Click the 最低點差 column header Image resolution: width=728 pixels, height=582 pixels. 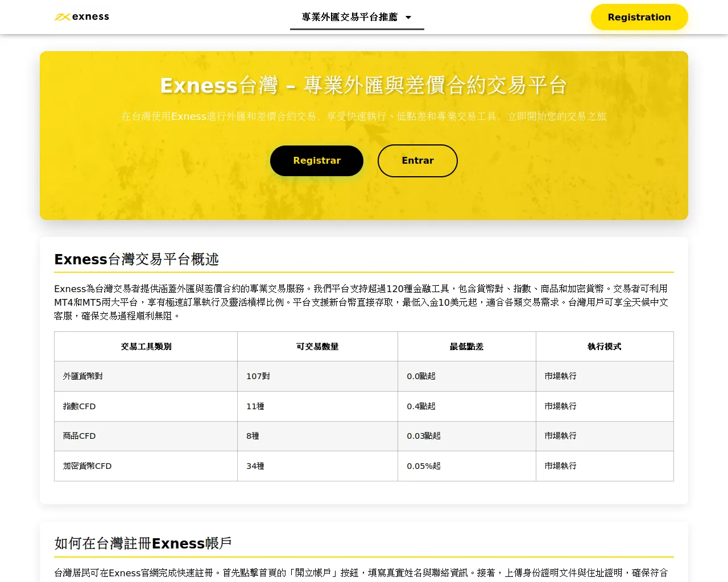(466, 347)
